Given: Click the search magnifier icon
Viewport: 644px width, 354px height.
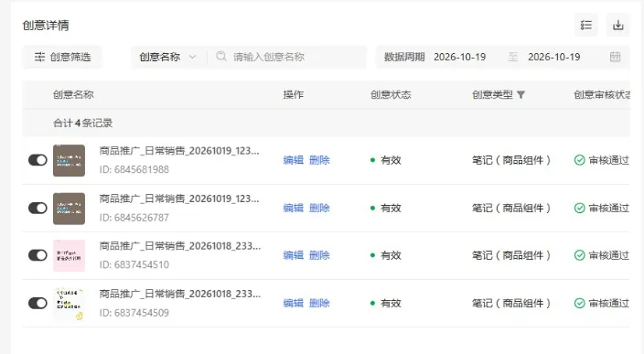Looking at the screenshot, I should [x=221, y=57].
